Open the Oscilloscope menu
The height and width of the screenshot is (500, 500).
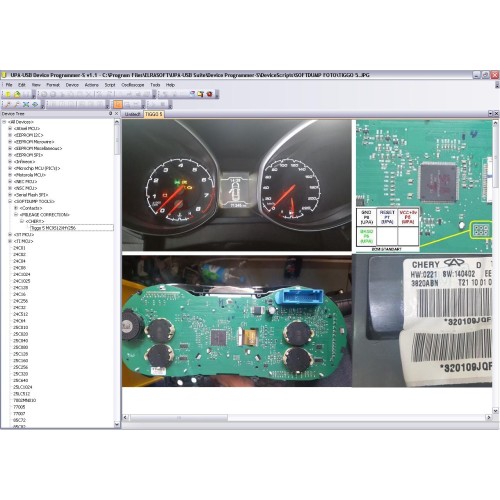(x=133, y=85)
